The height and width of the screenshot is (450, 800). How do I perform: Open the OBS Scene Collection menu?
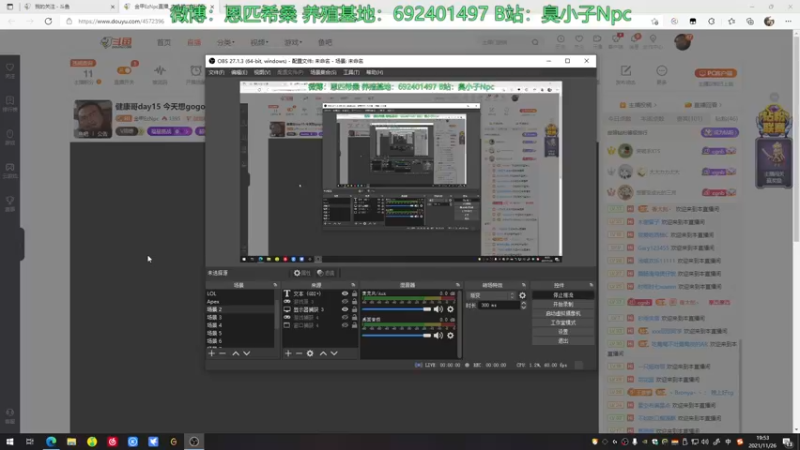click(323, 72)
